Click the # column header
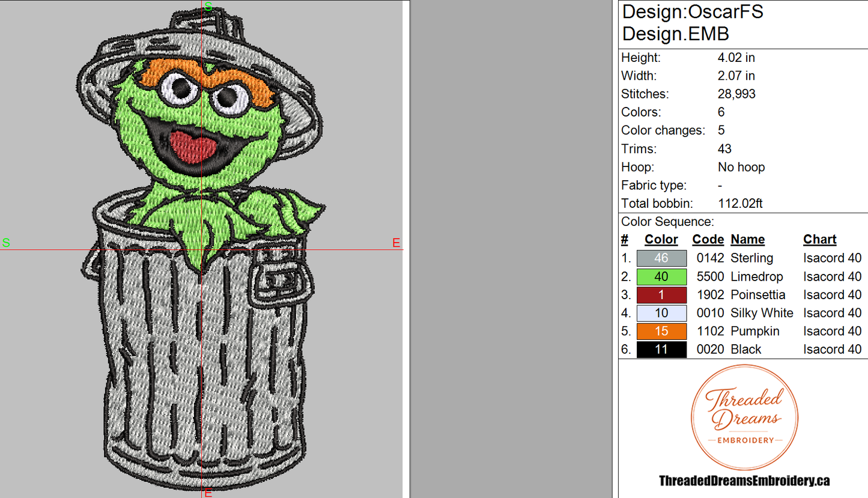The height and width of the screenshot is (498, 868). pos(625,239)
